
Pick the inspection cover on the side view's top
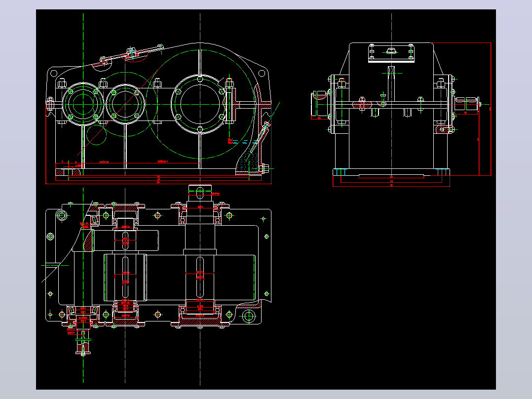tap(391, 53)
